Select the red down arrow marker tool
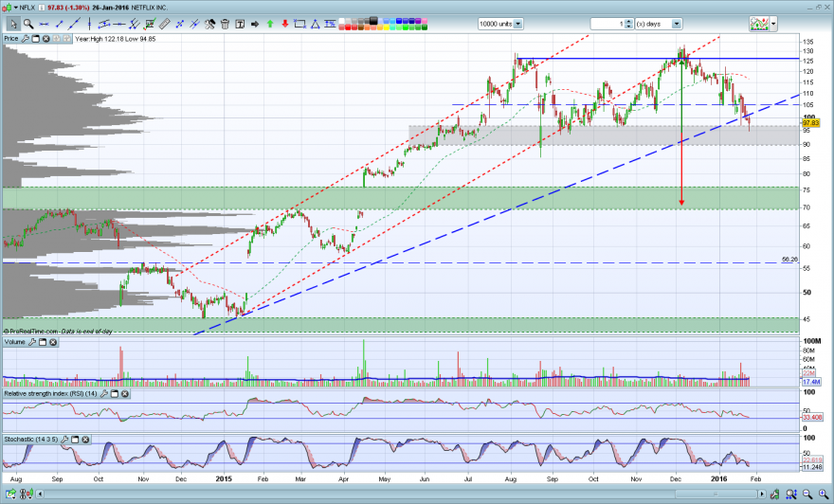The height and width of the screenshot is (504, 834). (x=285, y=24)
